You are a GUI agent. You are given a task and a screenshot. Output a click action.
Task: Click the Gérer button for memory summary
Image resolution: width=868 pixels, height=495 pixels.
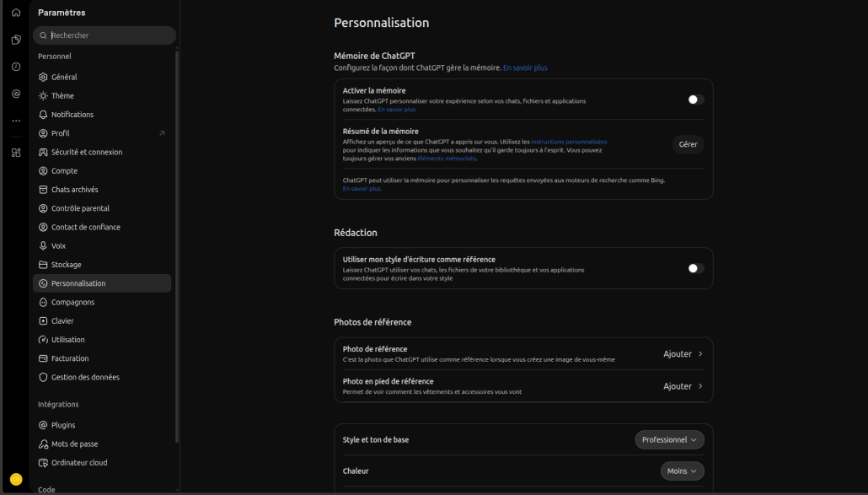[689, 144]
